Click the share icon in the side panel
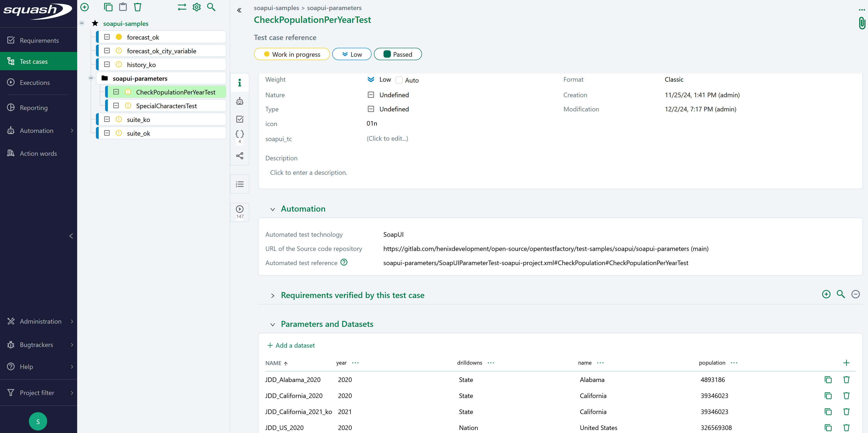868x433 pixels. tap(239, 156)
